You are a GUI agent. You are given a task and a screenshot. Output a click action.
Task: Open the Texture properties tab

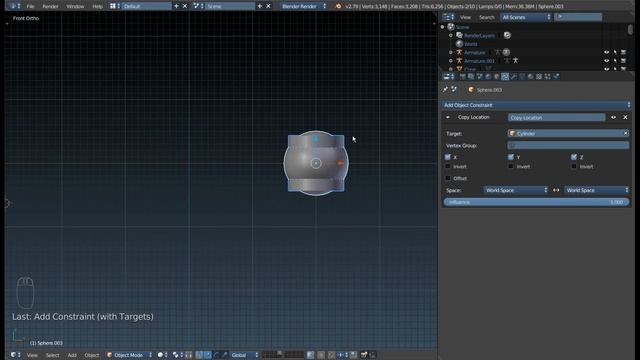pos(539,76)
